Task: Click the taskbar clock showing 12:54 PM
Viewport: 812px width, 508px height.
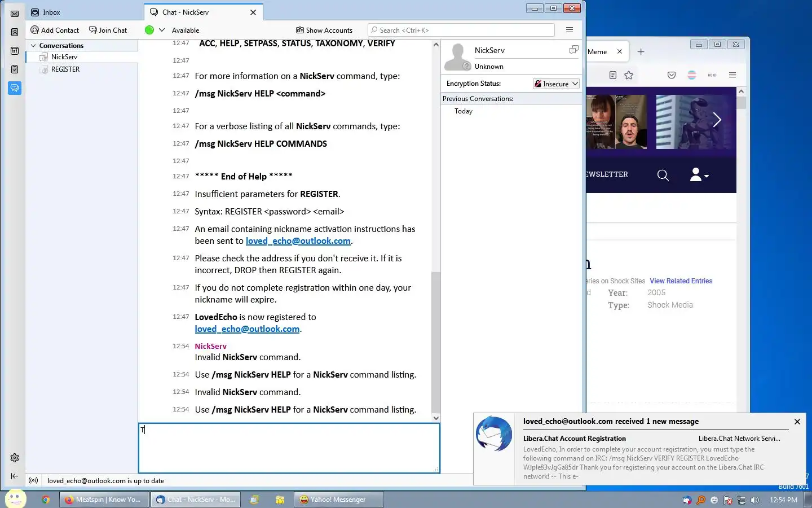Action: click(x=783, y=500)
